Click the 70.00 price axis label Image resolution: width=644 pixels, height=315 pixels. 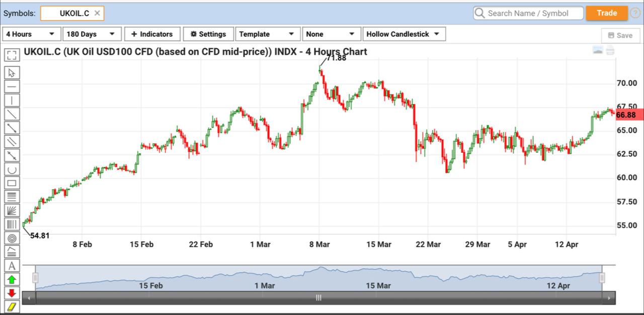coord(626,83)
